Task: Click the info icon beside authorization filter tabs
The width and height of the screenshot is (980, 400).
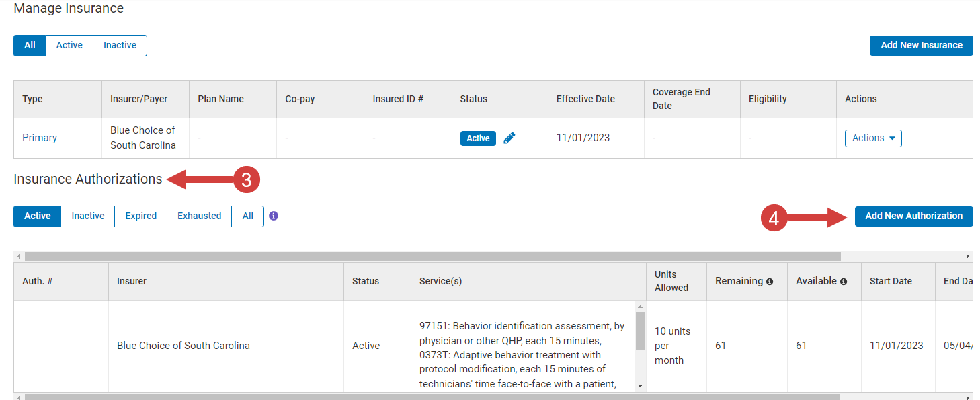Action: click(x=273, y=216)
